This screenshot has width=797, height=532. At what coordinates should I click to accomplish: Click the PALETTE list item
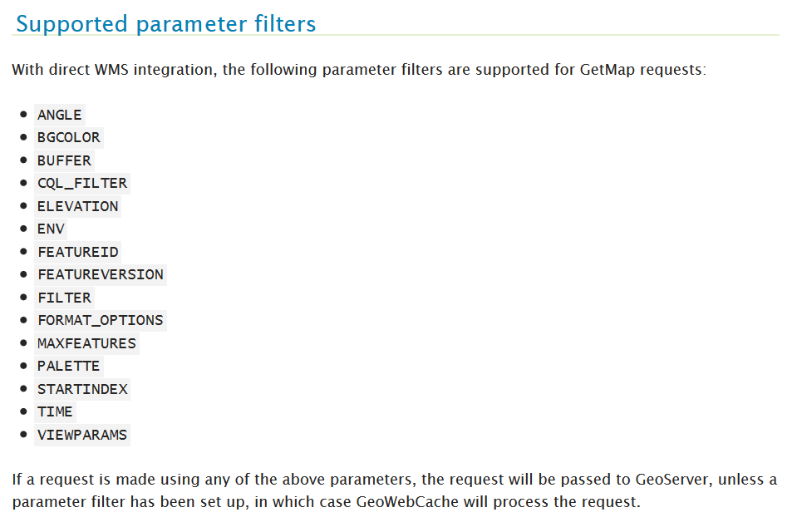[x=69, y=367]
